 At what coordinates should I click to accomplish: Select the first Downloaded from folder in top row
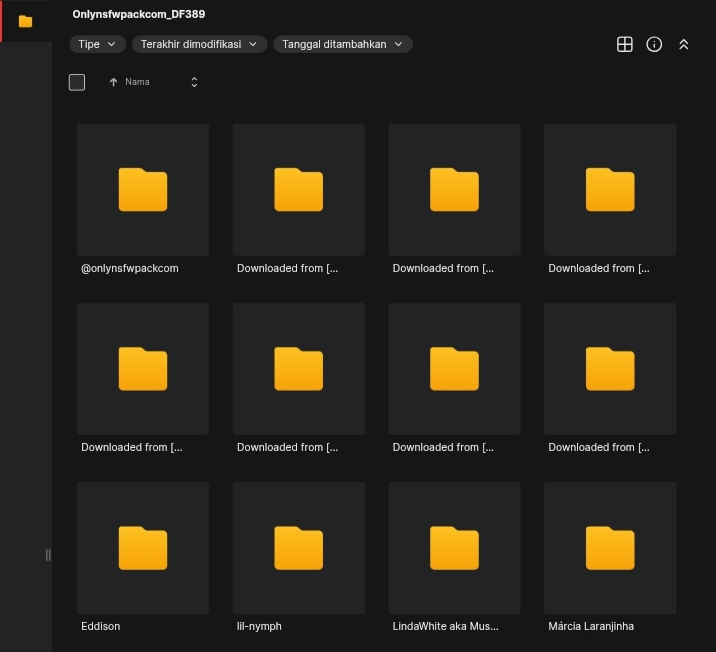298,190
